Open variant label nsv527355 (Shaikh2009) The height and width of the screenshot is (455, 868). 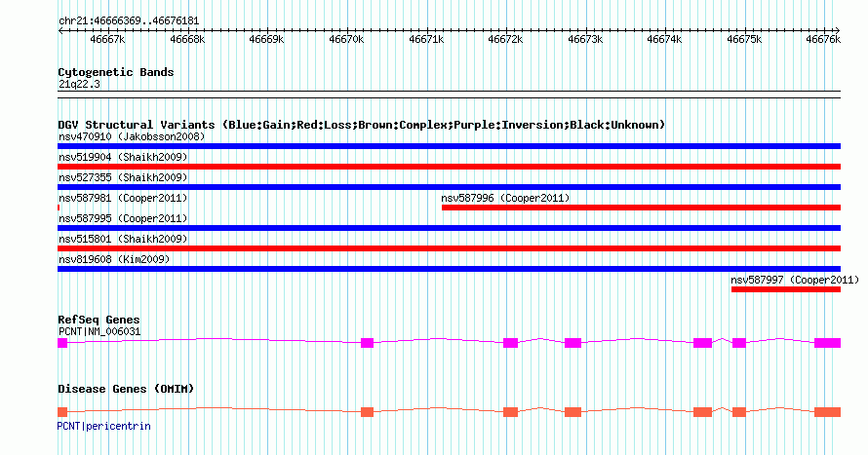pyautogui.click(x=123, y=177)
